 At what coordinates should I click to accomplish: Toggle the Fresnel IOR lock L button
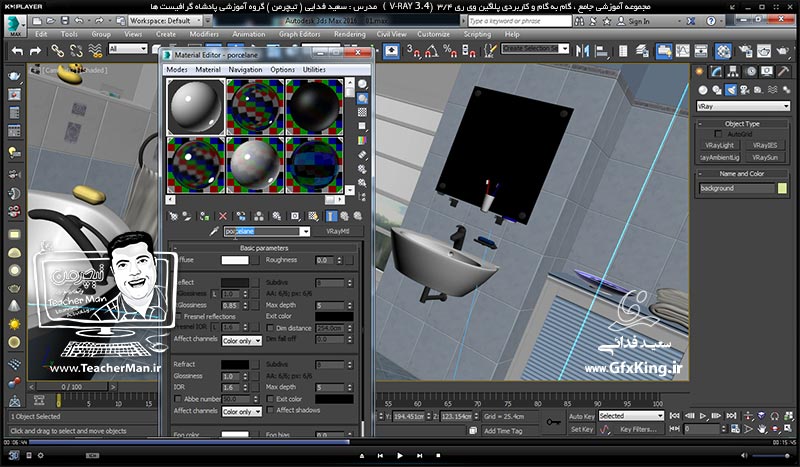click(215, 327)
